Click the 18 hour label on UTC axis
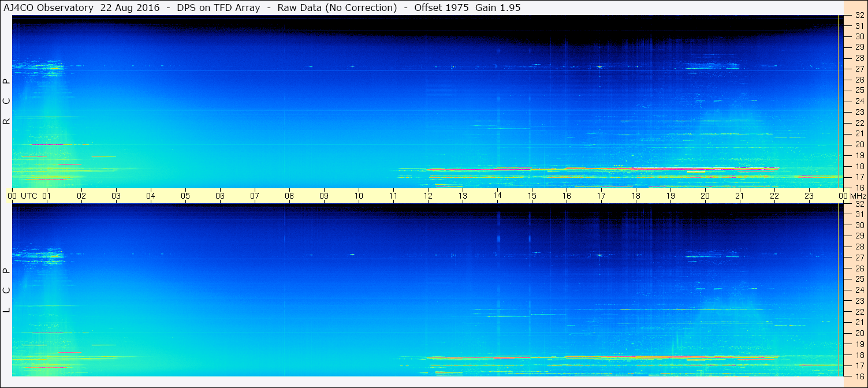 click(635, 196)
